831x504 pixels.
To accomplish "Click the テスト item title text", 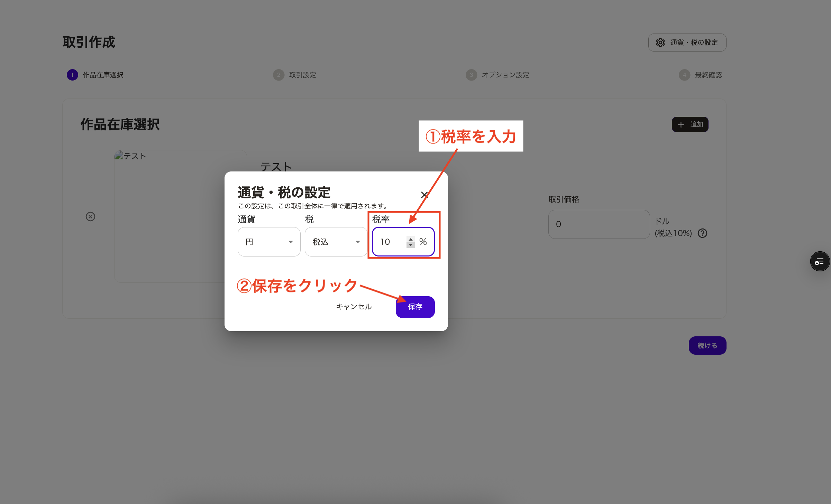I will point(276,167).
